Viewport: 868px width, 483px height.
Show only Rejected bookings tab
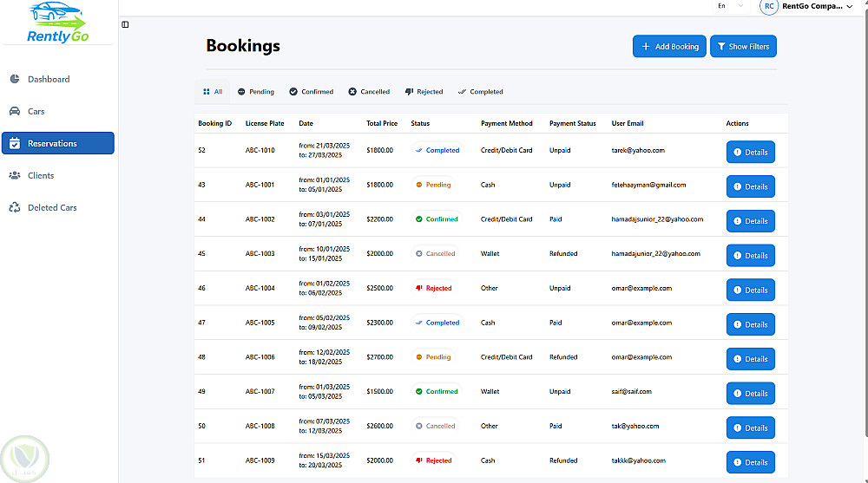pyautogui.click(x=424, y=92)
